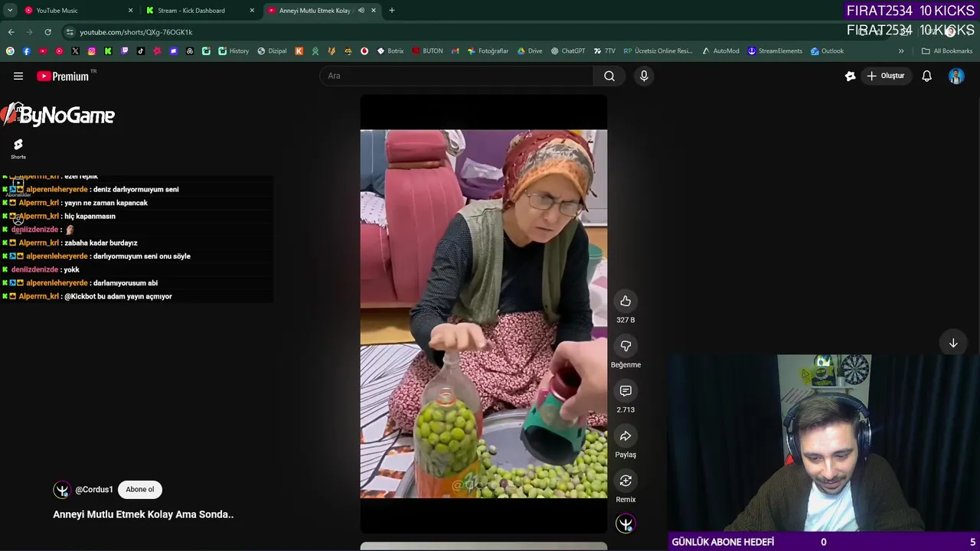Go back in browser history

(11, 32)
